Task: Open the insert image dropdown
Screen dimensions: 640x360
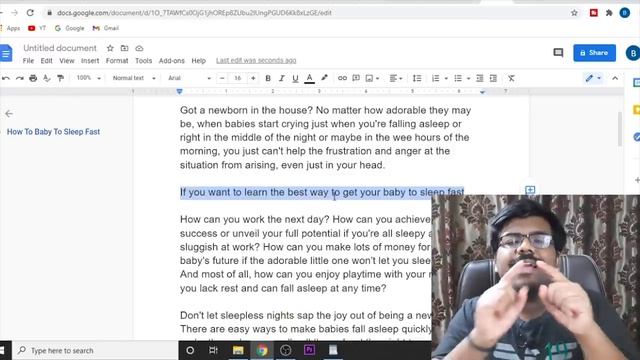Action: point(372,78)
